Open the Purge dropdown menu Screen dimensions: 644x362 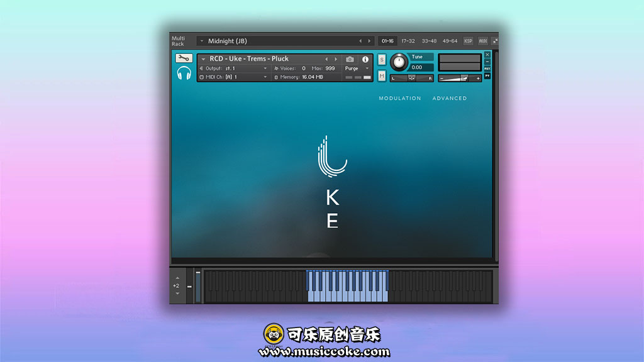click(x=367, y=69)
